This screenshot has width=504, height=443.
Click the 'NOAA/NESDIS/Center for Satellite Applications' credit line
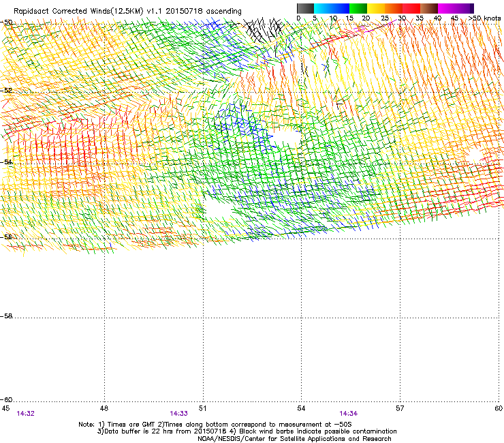click(294, 439)
